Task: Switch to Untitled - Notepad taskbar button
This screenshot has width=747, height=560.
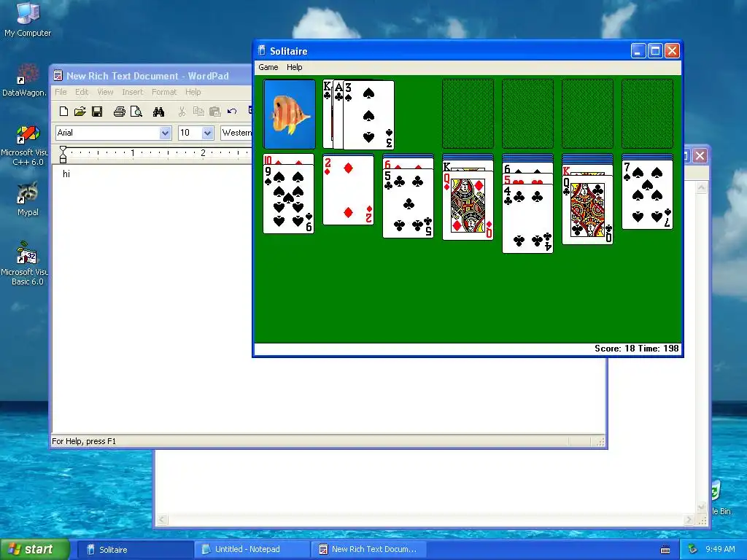Action: point(252,550)
